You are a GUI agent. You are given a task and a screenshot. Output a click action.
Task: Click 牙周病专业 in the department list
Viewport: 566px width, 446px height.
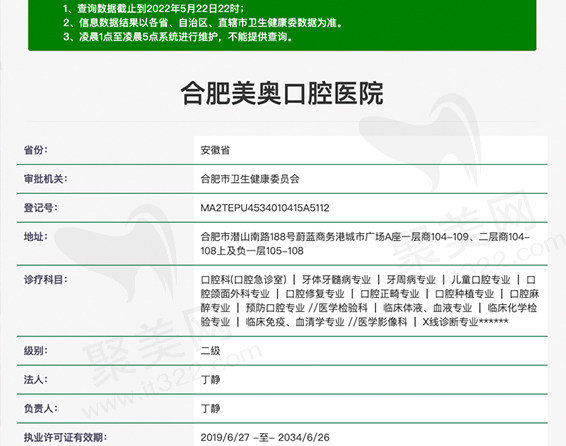point(411,279)
